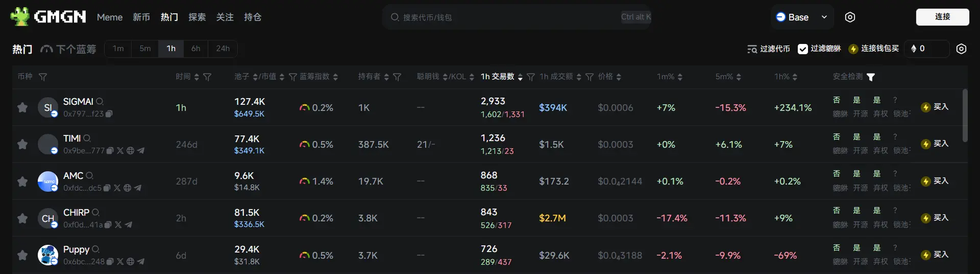Open the 过滤代币 filter button
Viewport: 980px width, 274px height.
(769, 49)
